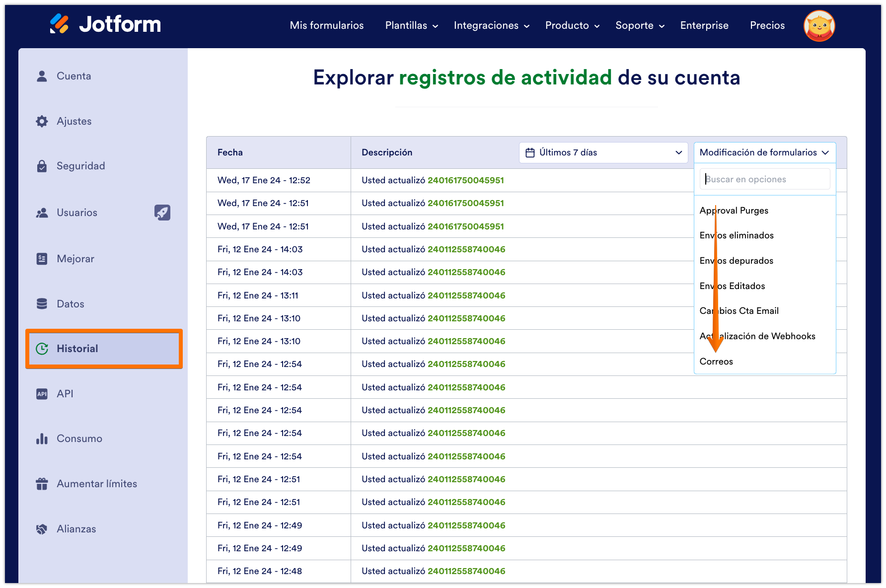Select the Envíos Editados filter option
Screen dimensions: 886x588
[732, 286]
